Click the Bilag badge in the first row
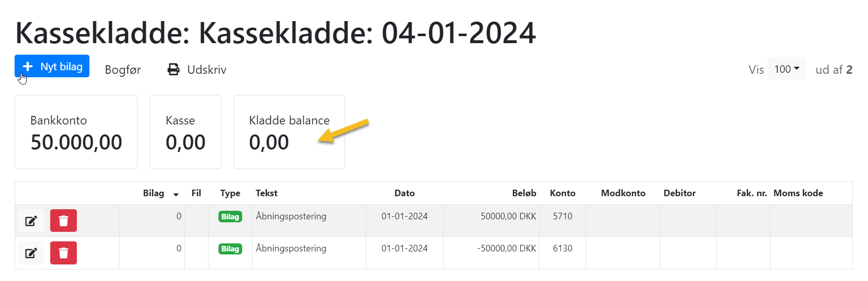The height and width of the screenshot is (281, 868). (230, 217)
